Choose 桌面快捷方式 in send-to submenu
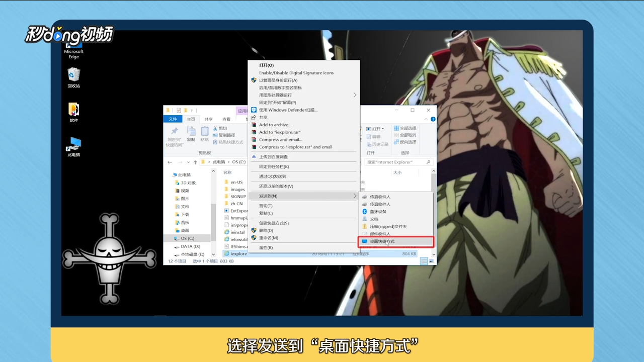644x362 pixels. [x=395, y=241]
